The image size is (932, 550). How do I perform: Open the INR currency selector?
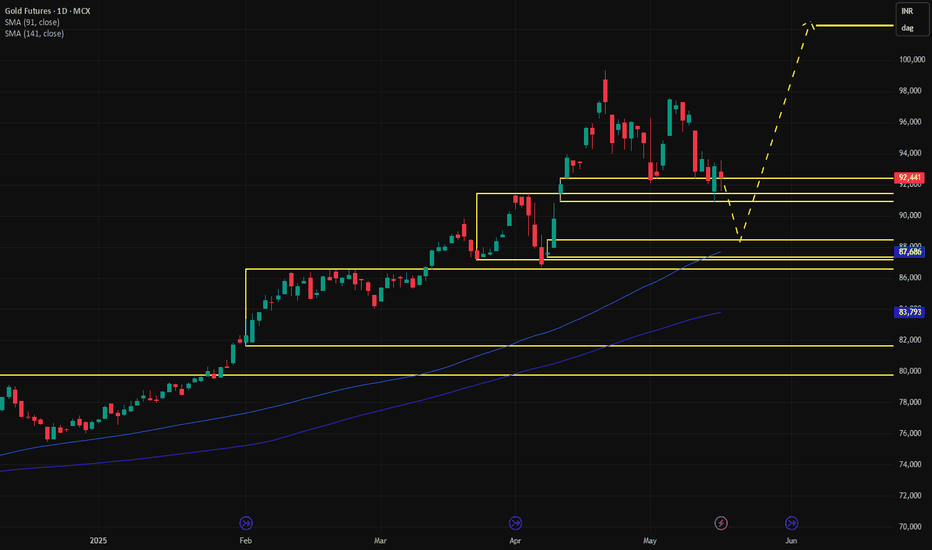coord(907,11)
